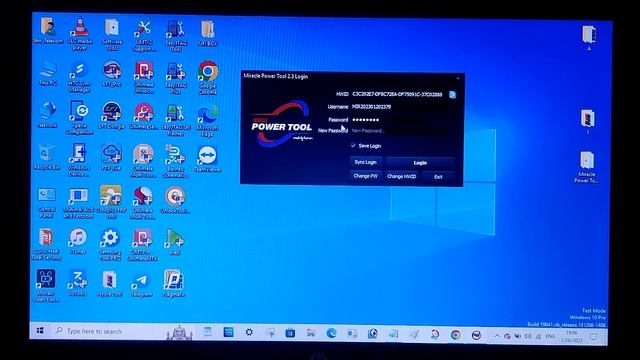Select the Control Panel desktop icon
Viewport: 640px width, 360px height.
(x=47, y=202)
